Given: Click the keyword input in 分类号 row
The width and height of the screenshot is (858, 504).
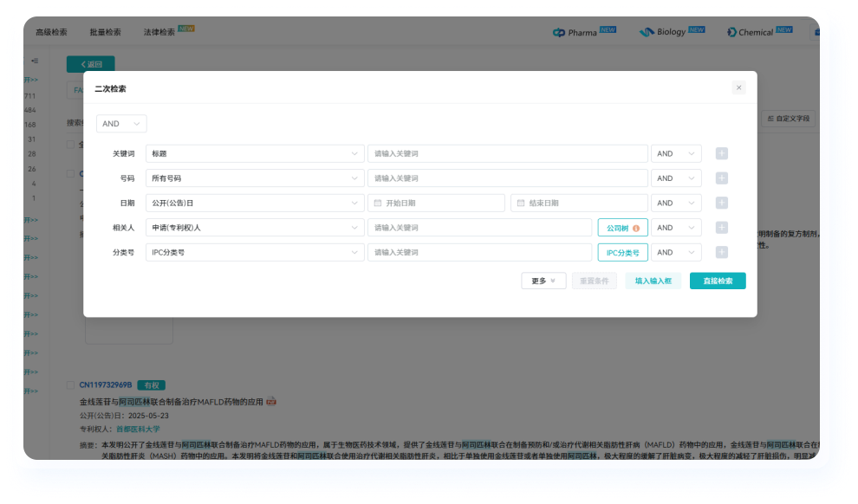Looking at the screenshot, I should [479, 252].
